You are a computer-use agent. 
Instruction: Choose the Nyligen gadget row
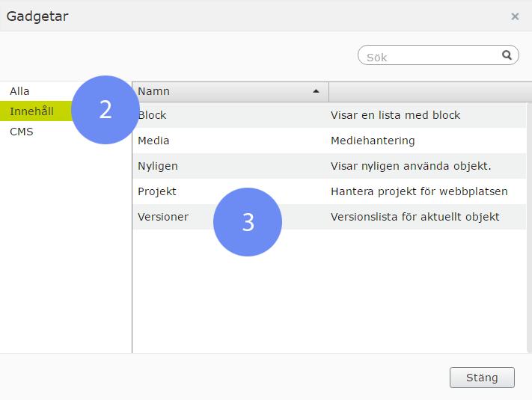pos(329,166)
